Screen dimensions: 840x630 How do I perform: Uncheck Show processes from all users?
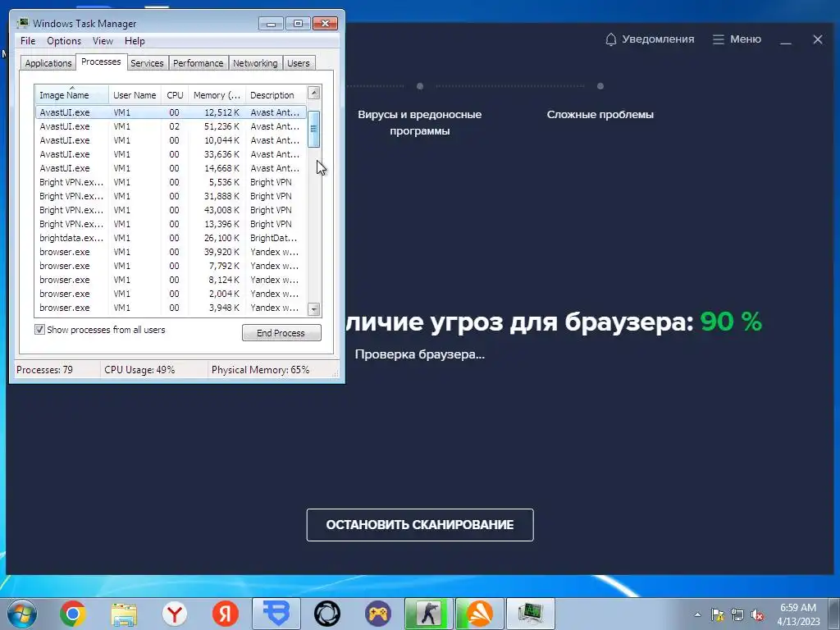tap(39, 330)
